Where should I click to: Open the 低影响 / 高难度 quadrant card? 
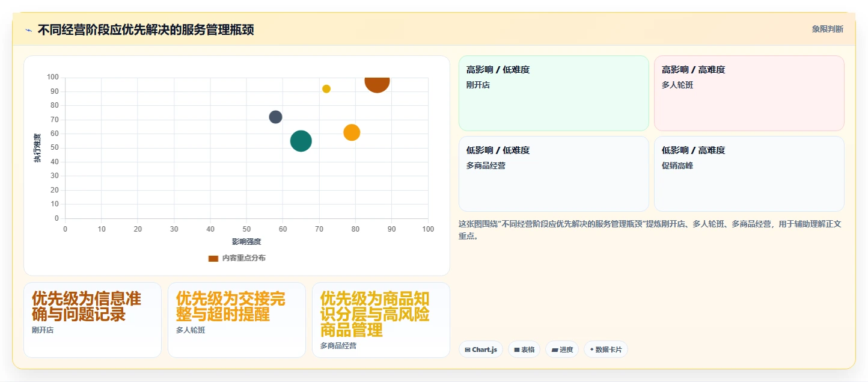click(749, 174)
